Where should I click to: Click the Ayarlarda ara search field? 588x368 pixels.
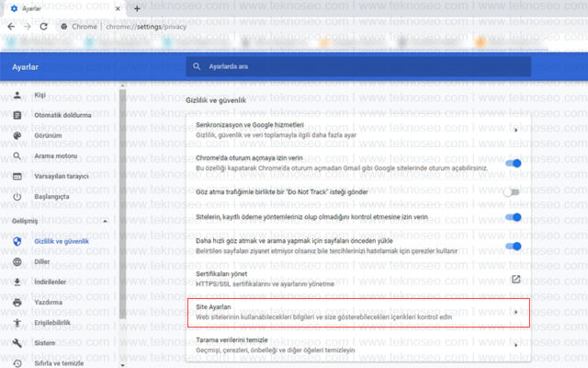[358, 66]
